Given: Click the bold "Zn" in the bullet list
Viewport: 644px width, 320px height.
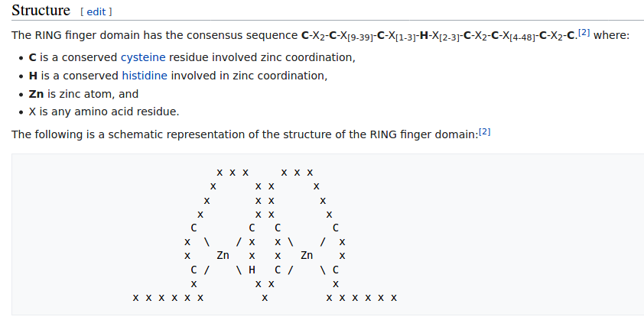Looking at the screenshot, I should (36, 94).
